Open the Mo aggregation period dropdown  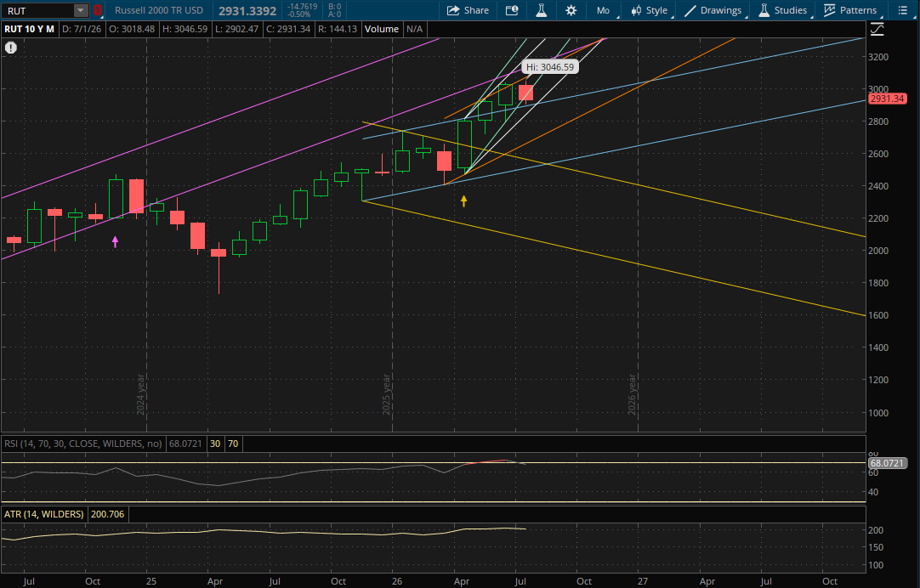(x=604, y=10)
